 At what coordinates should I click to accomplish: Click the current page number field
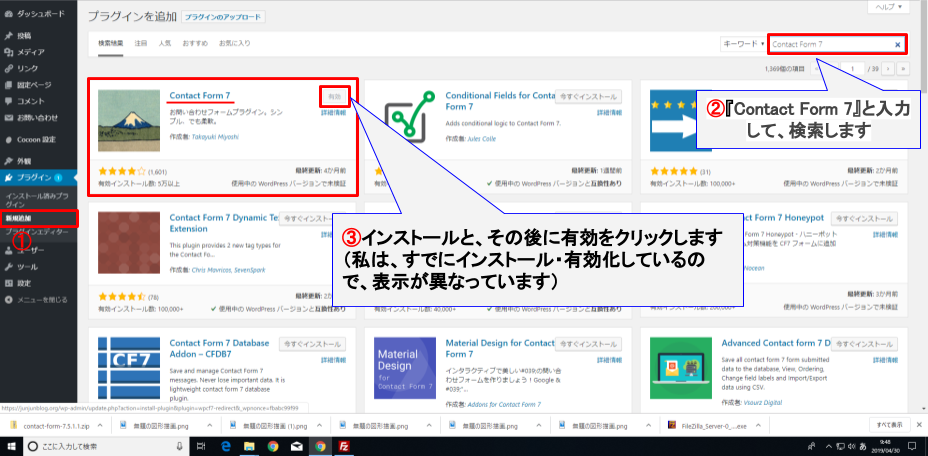(x=852, y=69)
